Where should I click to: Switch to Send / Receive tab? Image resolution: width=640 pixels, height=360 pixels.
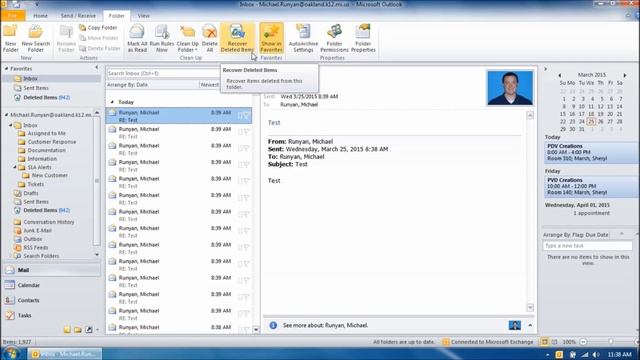click(78, 16)
